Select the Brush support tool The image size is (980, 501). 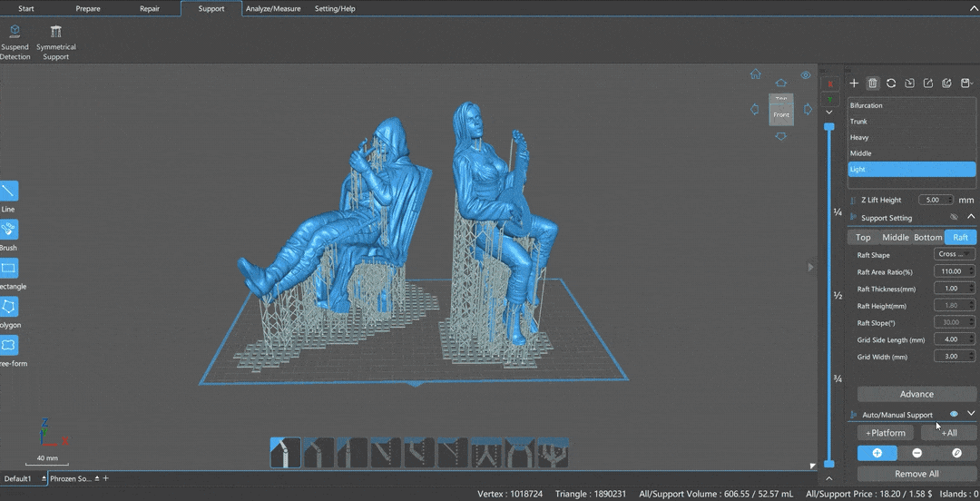pyautogui.click(x=8, y=231)
